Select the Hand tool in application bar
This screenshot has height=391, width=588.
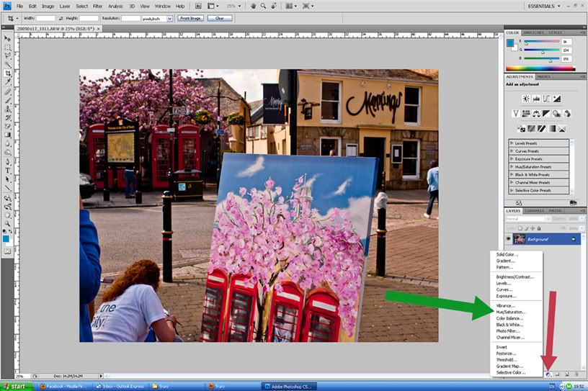pos(253,6)
